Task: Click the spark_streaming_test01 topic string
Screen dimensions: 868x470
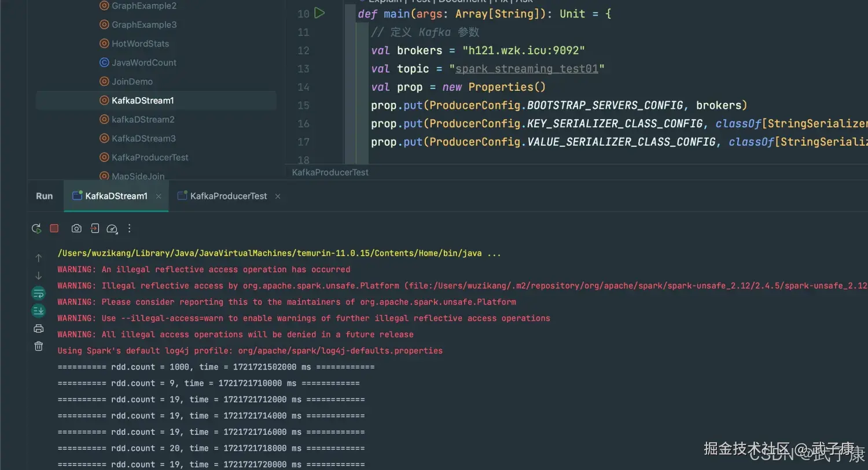Action: [x=527, y=69]
